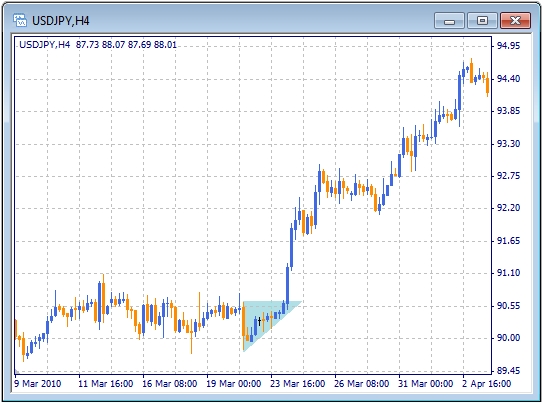Click the 92.20 price level label
544x405 pixels.
click(x=508, y=208)
